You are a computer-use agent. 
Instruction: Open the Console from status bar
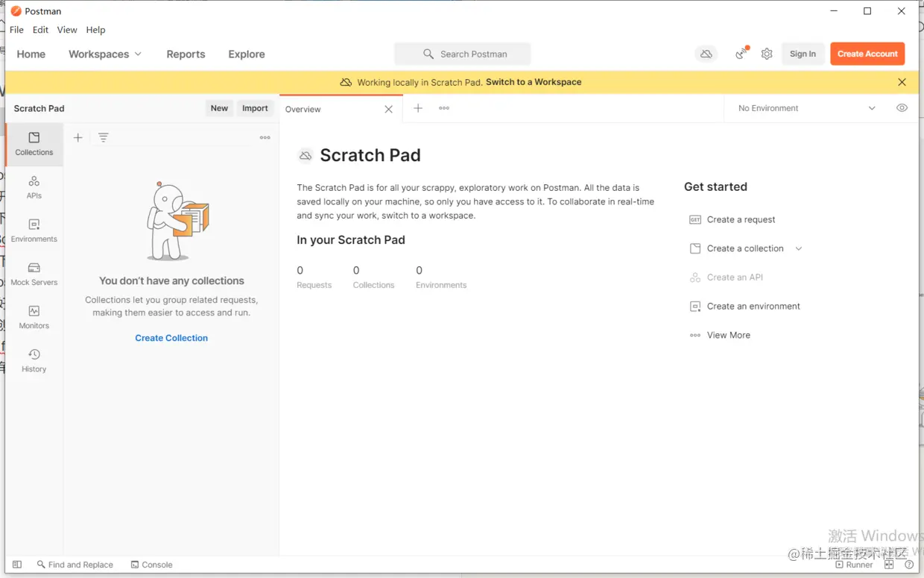point(151,565)
